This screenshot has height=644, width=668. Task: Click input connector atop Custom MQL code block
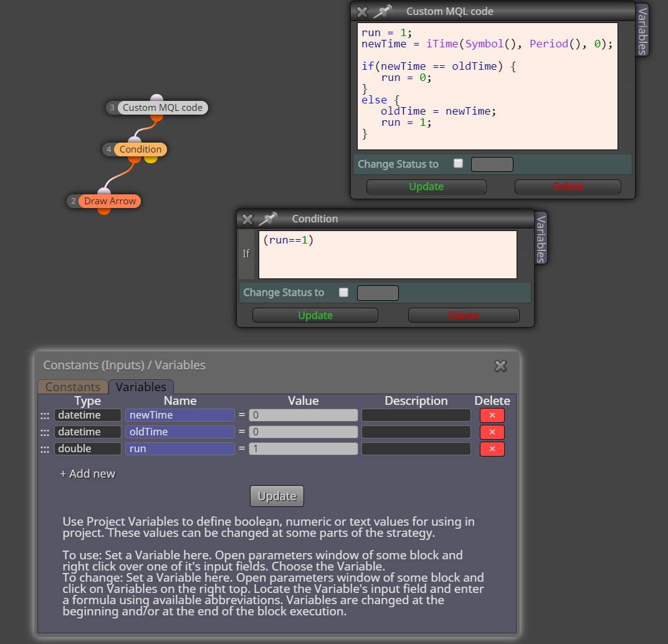click(157, 98)
